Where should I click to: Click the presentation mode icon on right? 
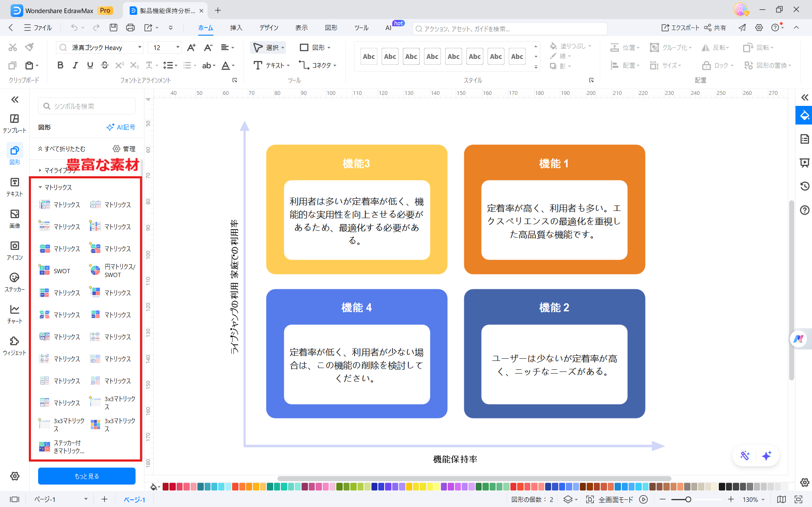pos(805,163)
